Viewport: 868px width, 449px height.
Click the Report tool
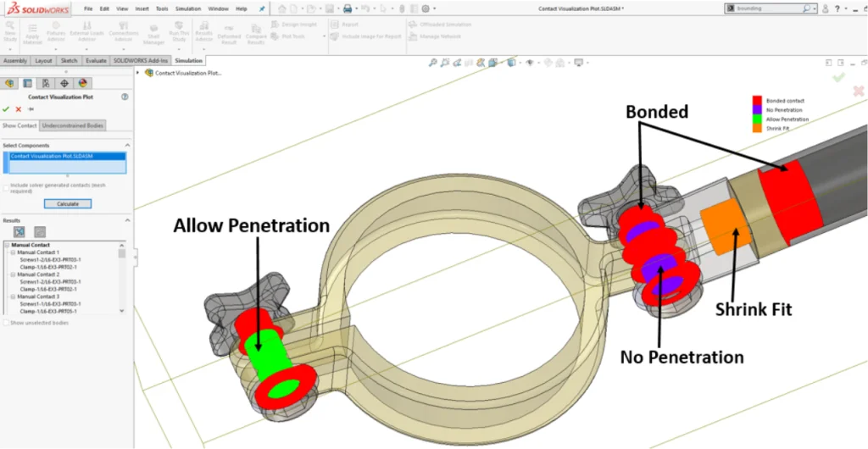coord(344,25)
